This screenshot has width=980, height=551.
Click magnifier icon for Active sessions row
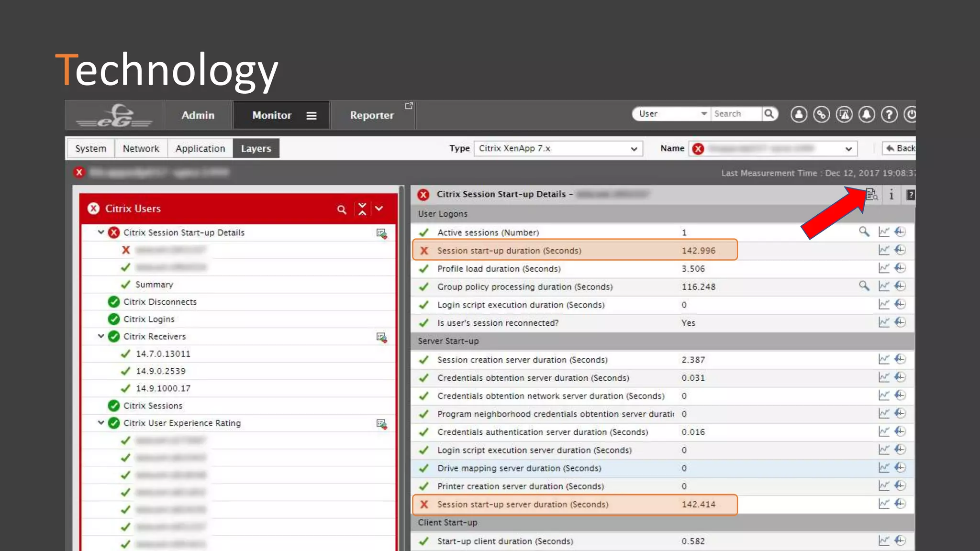(864, 232)
